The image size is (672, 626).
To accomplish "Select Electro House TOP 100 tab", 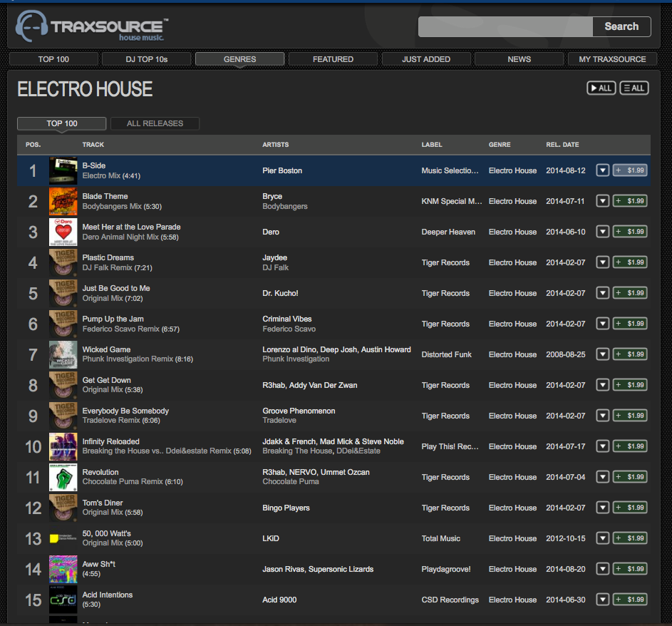I will tap(62, 123).
